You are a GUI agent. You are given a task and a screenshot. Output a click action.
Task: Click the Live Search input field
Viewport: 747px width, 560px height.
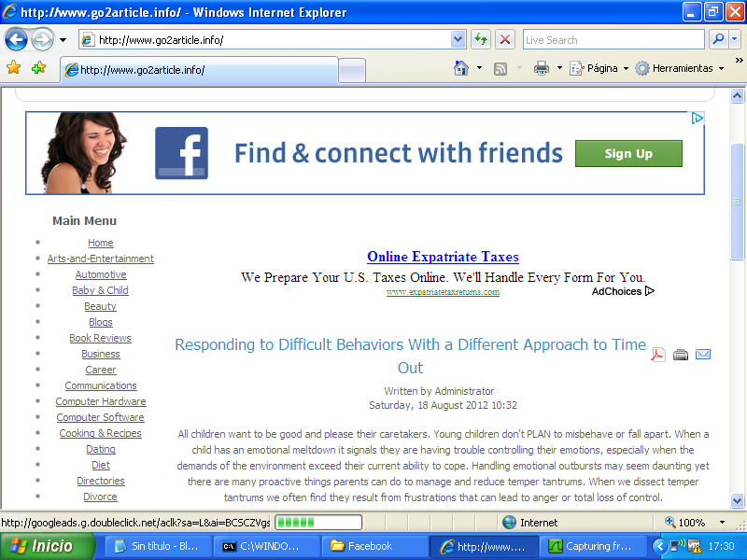click(612, 39)
